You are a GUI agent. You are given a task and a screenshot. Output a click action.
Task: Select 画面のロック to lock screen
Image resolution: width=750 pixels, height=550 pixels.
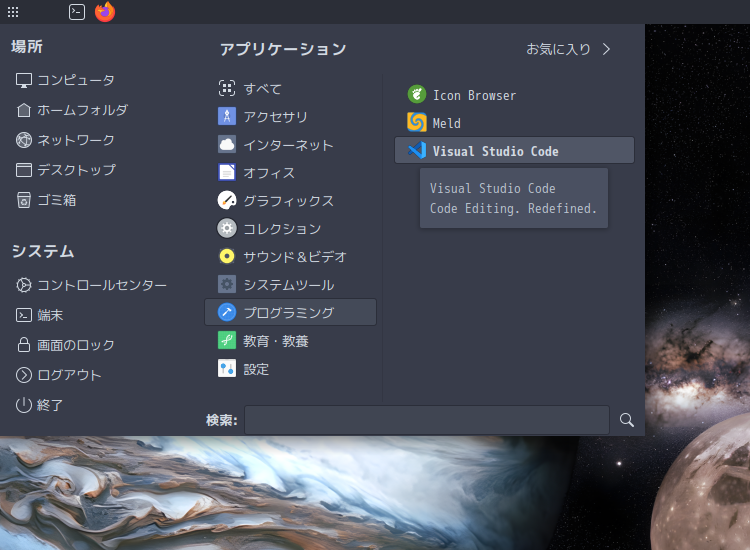(66, 345)
